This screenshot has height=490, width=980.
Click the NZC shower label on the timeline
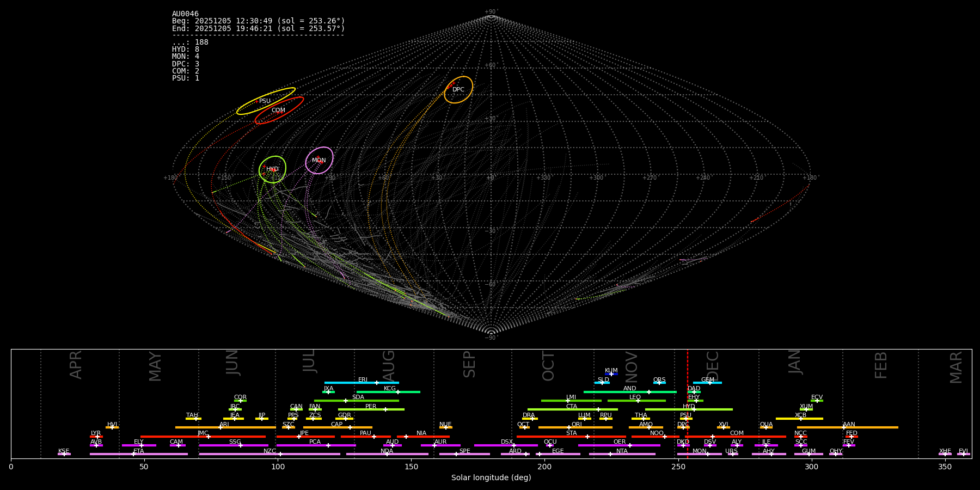tap(269, 451)
